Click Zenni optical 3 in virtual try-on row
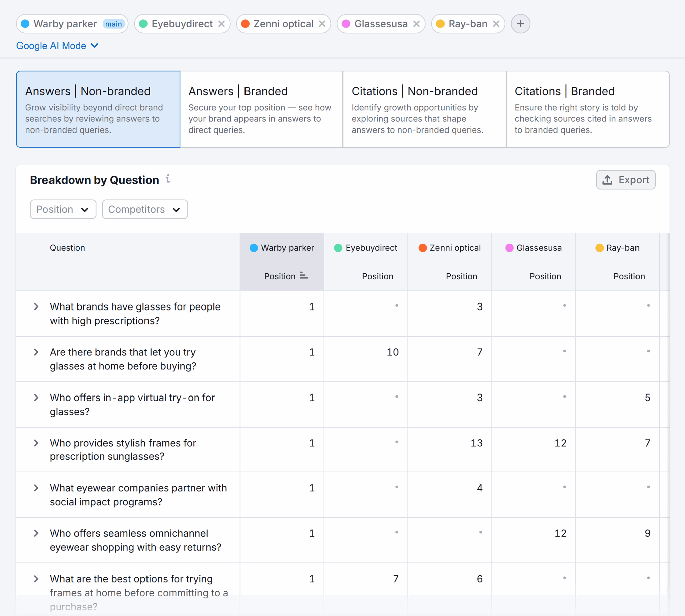This screenshot has width=685, height=616. point(480,398)
